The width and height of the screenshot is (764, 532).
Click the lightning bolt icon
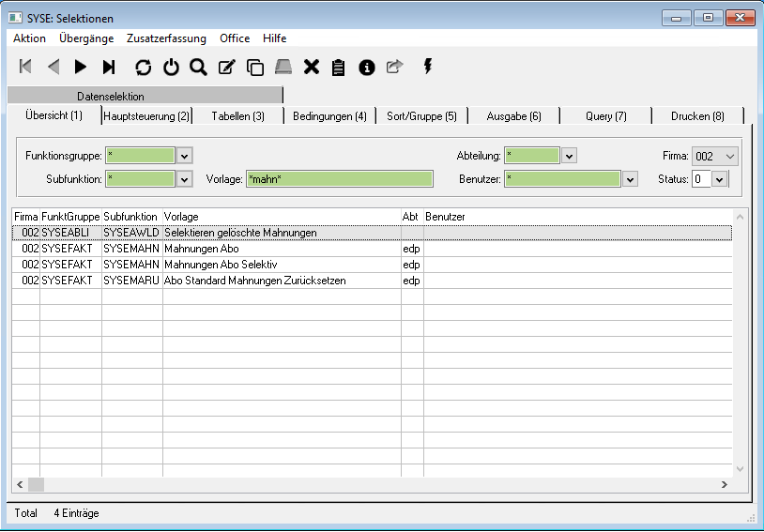pos(428,67)
